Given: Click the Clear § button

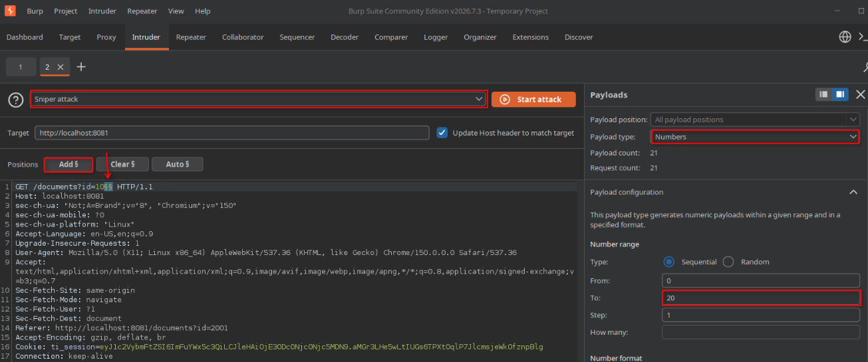Looking at the screenshot, I should coord(122,164).
